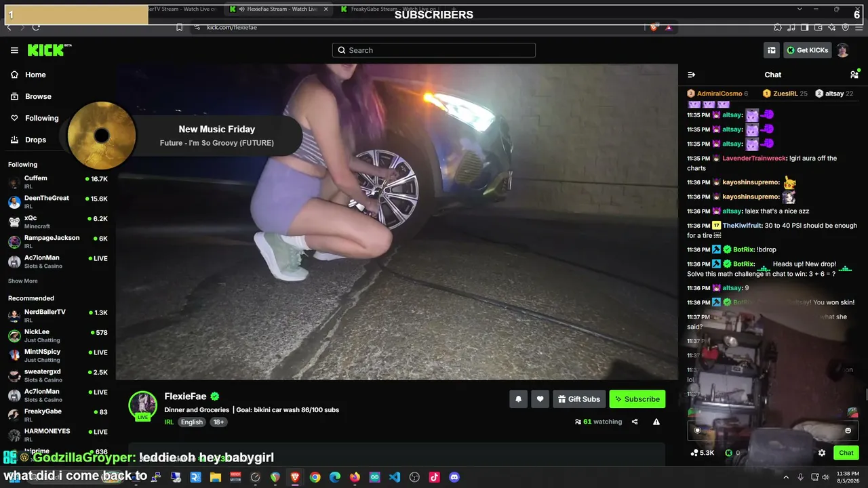
Task: Open Brave Shields icon in address bar
Action: 654,27
